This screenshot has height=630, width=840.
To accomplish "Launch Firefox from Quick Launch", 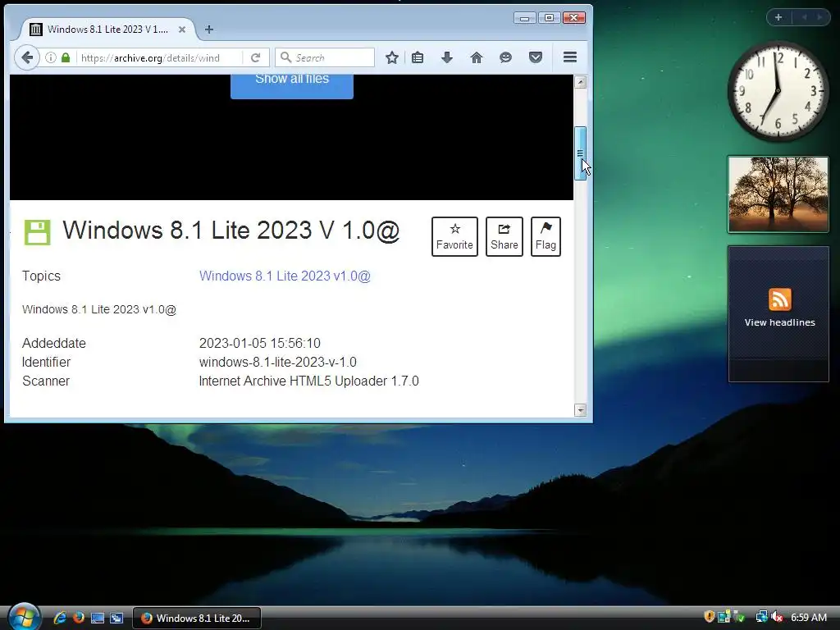I will tap(79, 618).
